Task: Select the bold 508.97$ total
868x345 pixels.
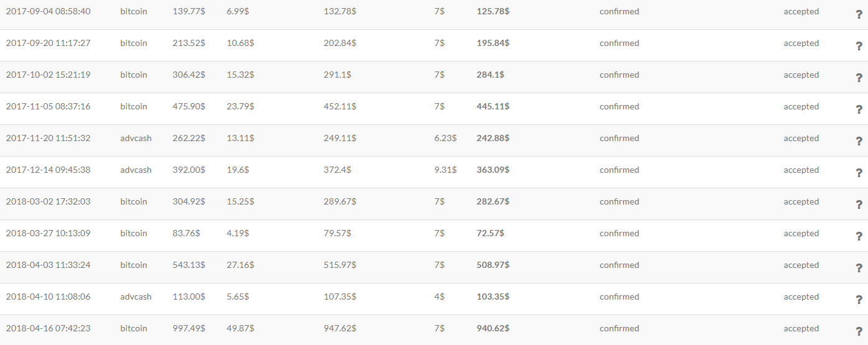Action: (492, 265)
